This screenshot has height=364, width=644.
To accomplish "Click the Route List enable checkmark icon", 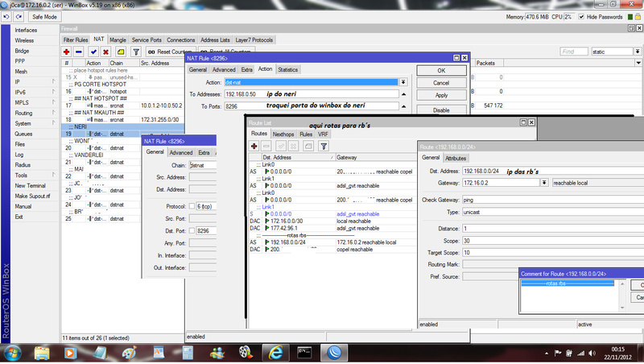I will tap(281, 146).
